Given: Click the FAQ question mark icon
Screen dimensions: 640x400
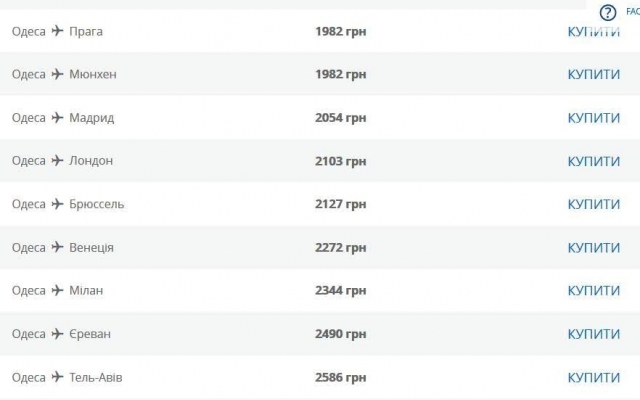Looking at the screenshot, I should click(608, 13).
